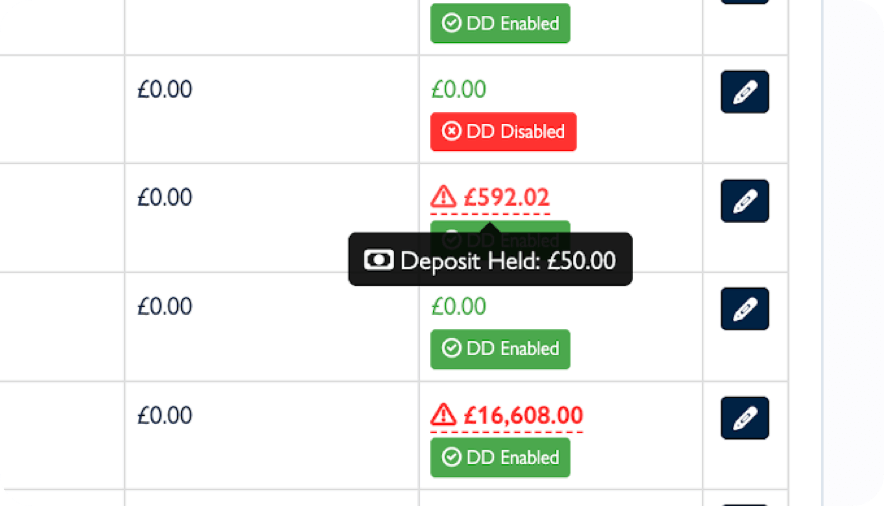Open edit for the £16,608.00 balance row

744,418
